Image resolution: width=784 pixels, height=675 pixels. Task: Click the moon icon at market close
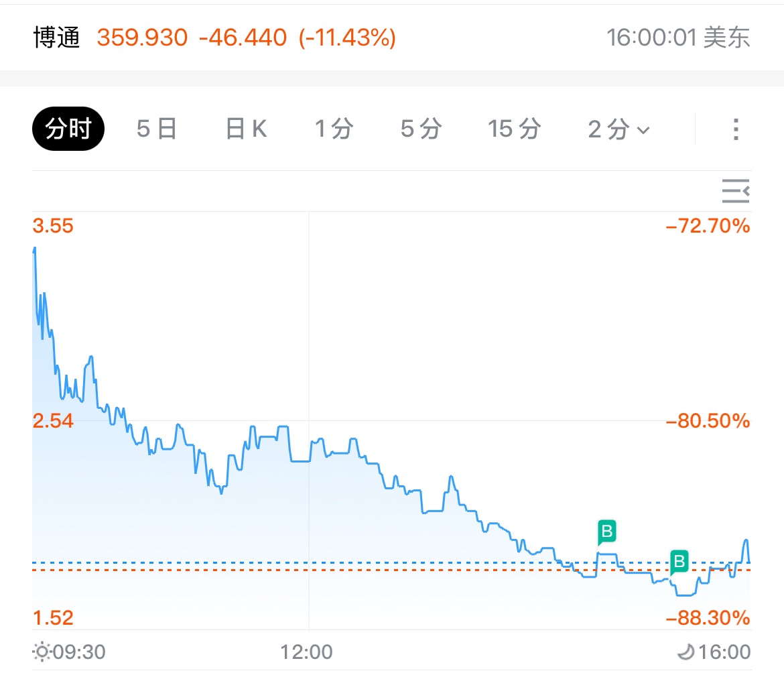click(x=685, y=651)
